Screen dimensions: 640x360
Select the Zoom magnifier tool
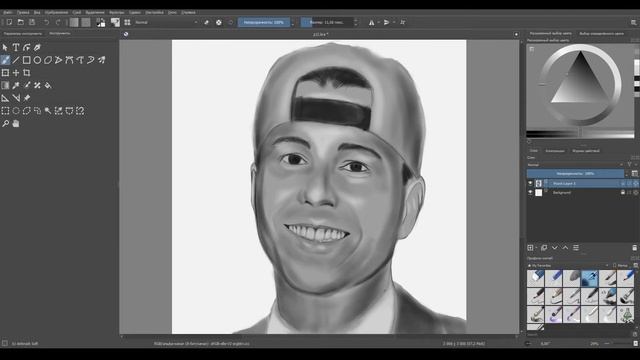click(5, 123)
